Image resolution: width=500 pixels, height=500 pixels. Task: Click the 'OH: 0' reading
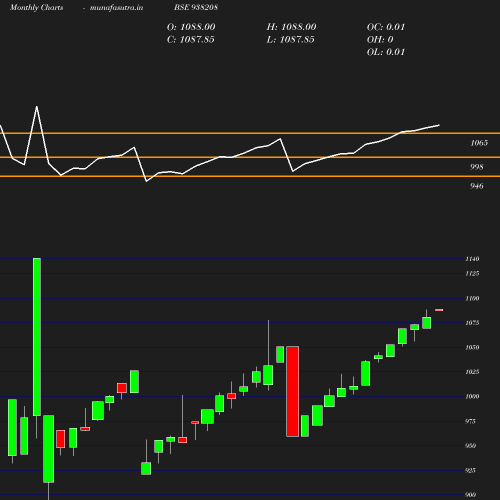[x=380, y=40]
